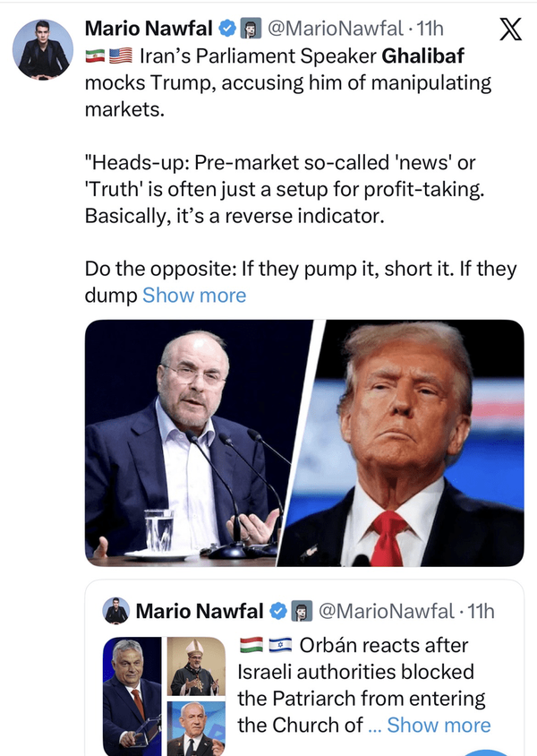
Task: Click affiliate badge beside main tweet's verified check
Action: (251, 30)
